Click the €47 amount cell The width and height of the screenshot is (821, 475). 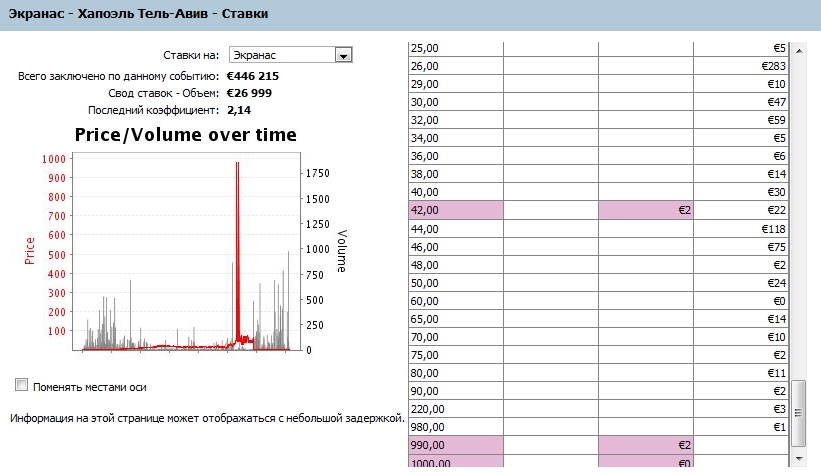pyautogui.click(x=740, y=102)
